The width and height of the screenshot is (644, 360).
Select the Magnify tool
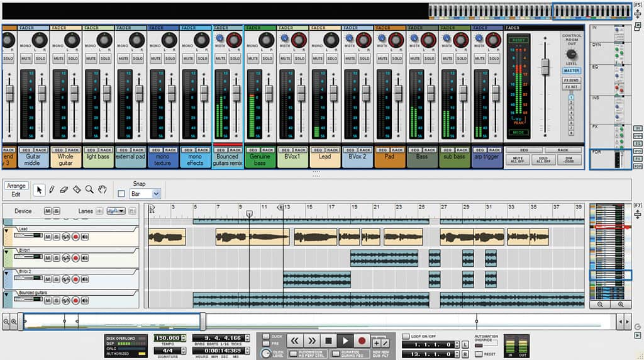[x=89, y=189]
